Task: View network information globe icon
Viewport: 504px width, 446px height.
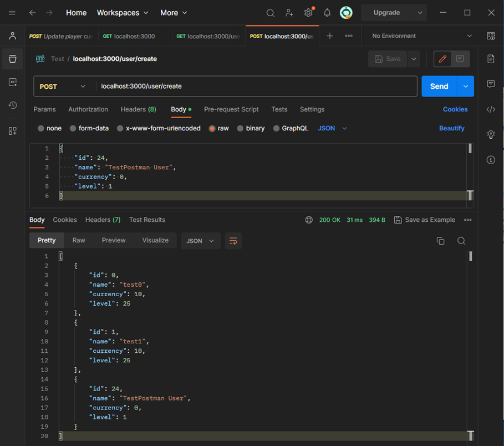Action: (309, 220)
